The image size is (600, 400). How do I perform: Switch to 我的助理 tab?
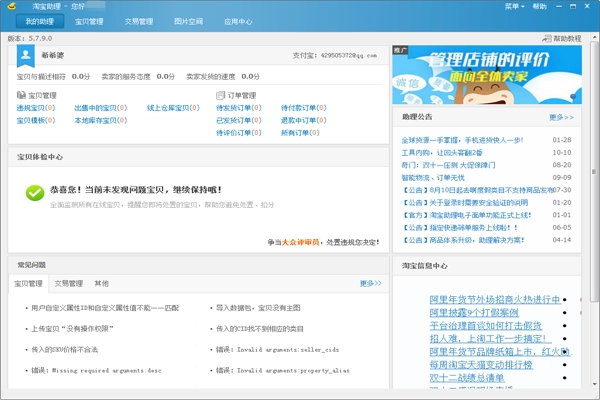click(39, 21)
